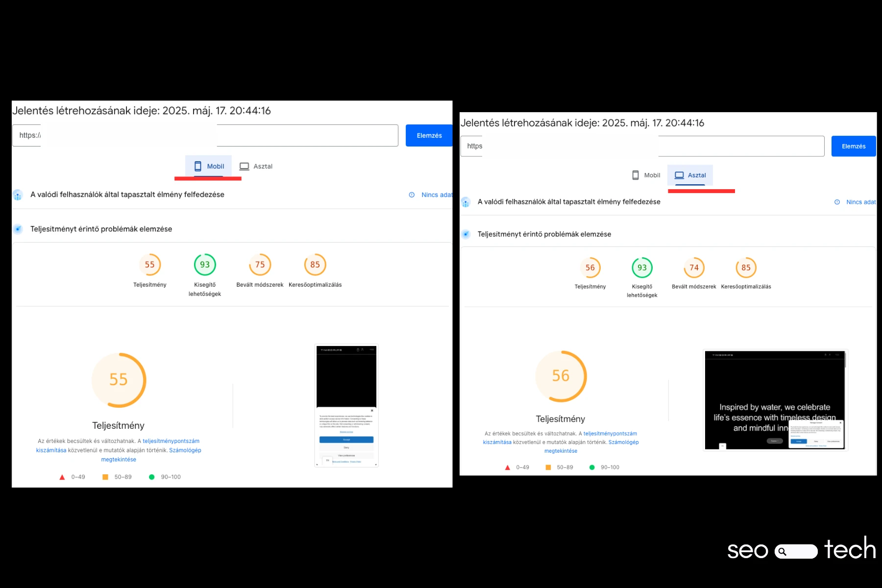Open teljesítménypontszám kiszámítása link in right report
The width and height of the screenshot is (882, 588).
(610, 434)
